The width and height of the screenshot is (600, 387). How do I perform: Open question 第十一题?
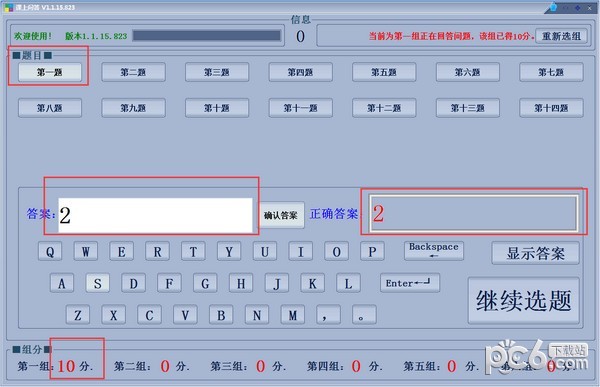(x=300, y=108)
